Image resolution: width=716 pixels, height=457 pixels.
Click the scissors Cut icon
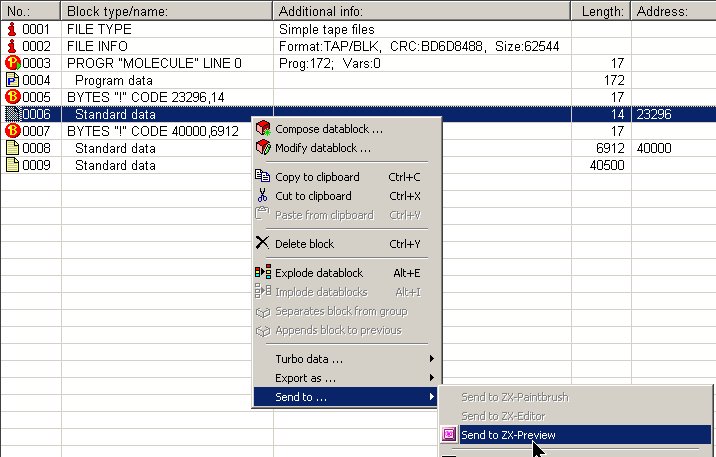click(262, 195)
